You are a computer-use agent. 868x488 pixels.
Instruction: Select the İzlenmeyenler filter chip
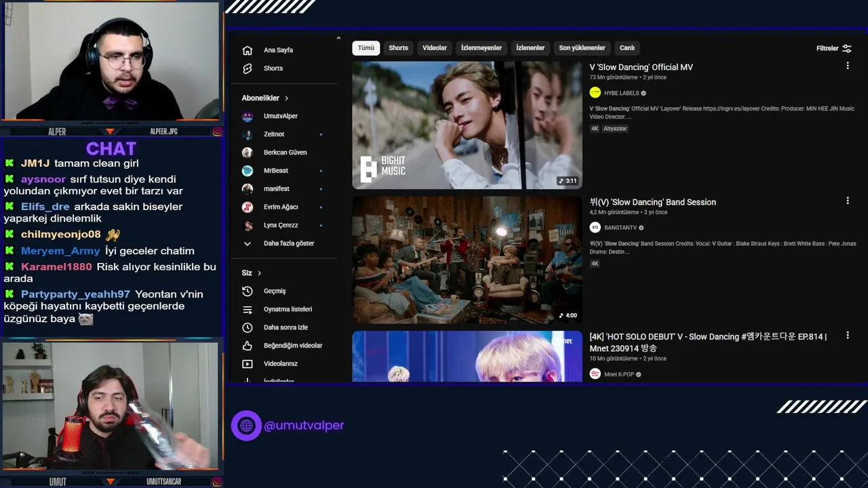[481, 48]
